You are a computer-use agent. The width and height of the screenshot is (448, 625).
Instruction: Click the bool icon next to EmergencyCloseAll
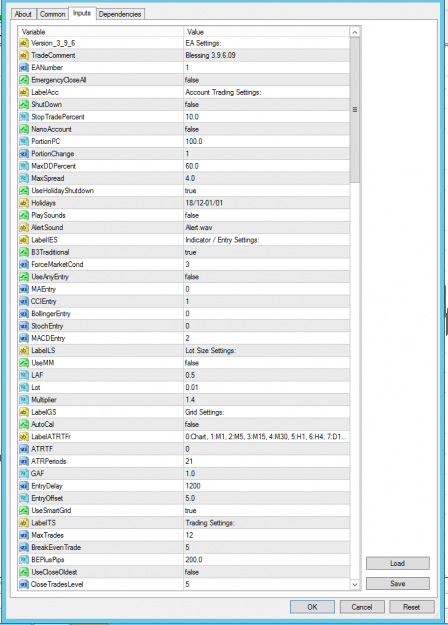pos(24,80)
